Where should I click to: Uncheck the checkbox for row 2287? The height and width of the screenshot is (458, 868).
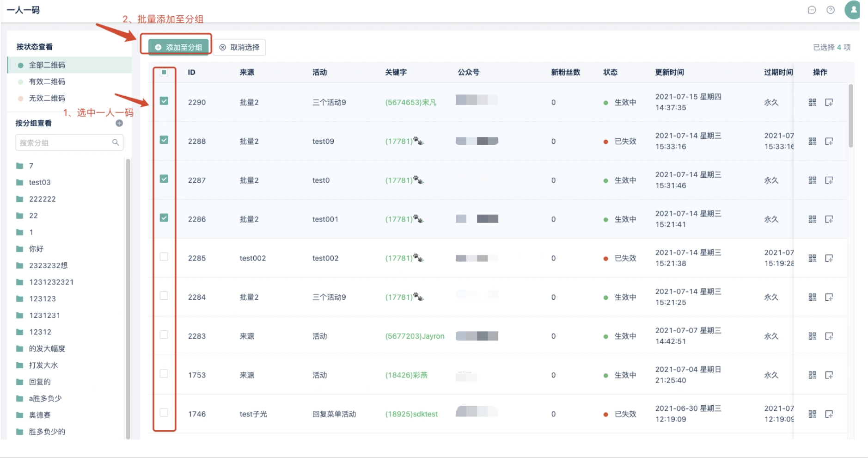tap(164, 179)
